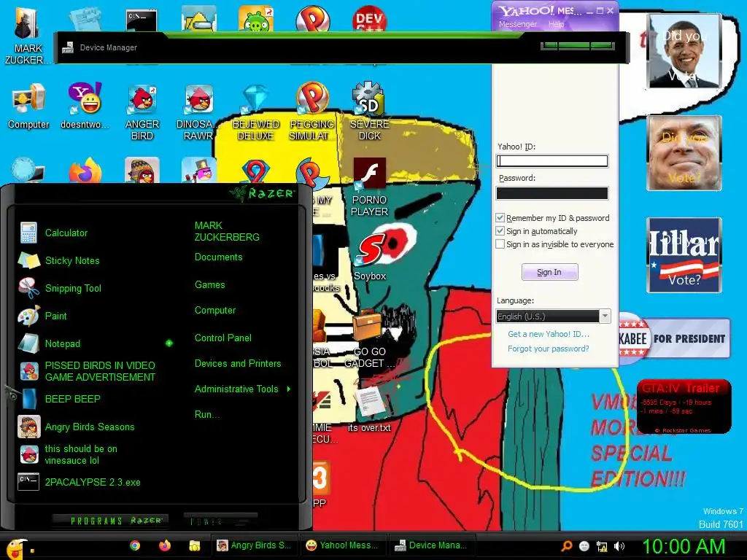Open the ANGER BIRD desktop icon
Screen dimensions: 747x560
(142, 112)
